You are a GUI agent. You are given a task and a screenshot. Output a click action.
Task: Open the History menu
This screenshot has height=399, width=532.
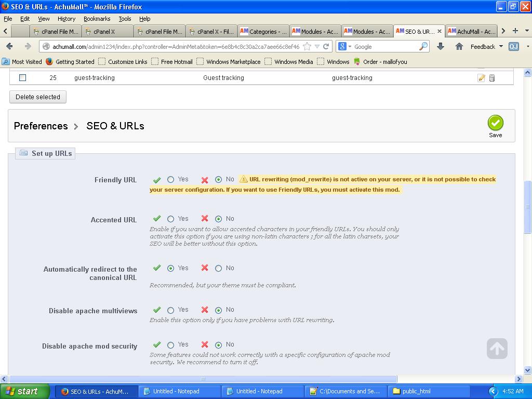coord(66,19)
